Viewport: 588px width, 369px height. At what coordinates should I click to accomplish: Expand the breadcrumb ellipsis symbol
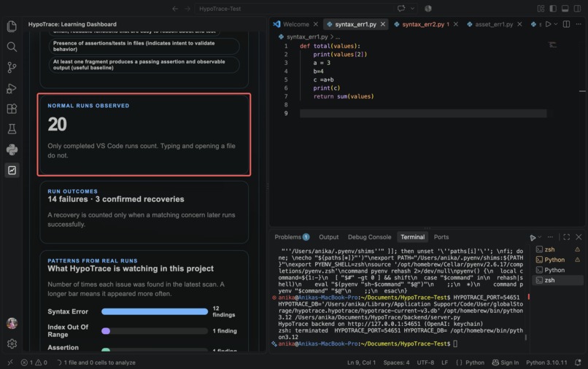pyautogui.click(x=338, y=36)
